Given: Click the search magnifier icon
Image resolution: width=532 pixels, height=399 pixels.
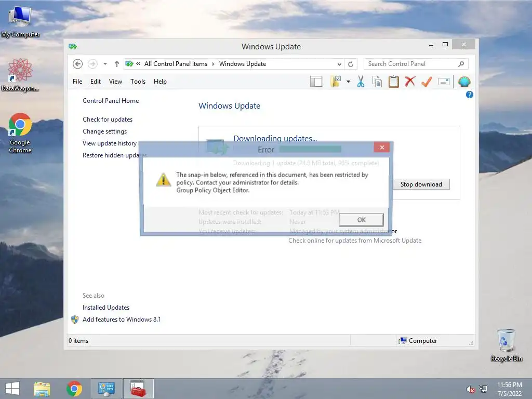Looking at the screenshot, I should (x=461, y=64).
